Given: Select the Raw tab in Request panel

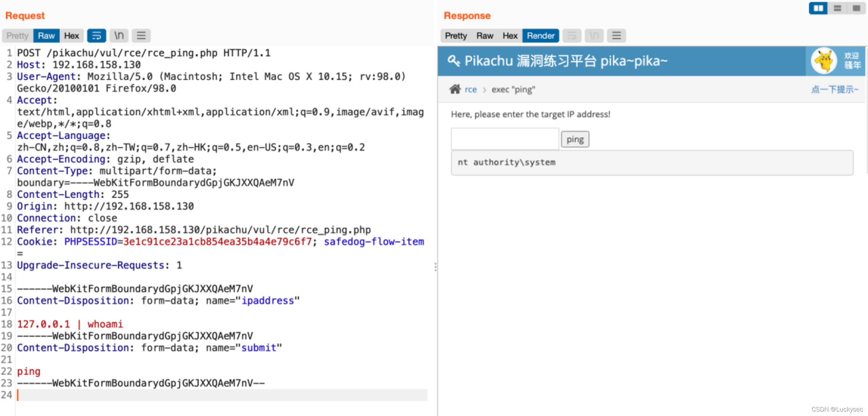Looking at the screenshot, I should (46, 36).
